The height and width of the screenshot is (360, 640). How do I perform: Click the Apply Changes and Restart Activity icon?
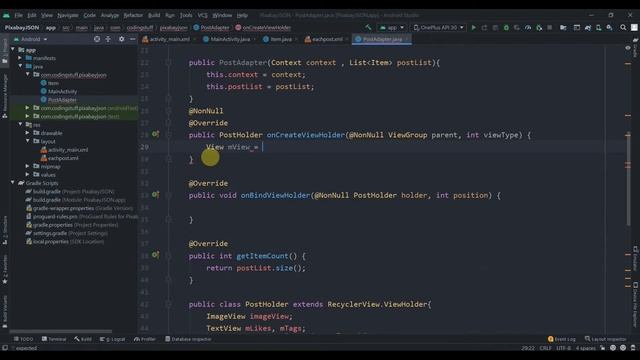coord(484,27)
